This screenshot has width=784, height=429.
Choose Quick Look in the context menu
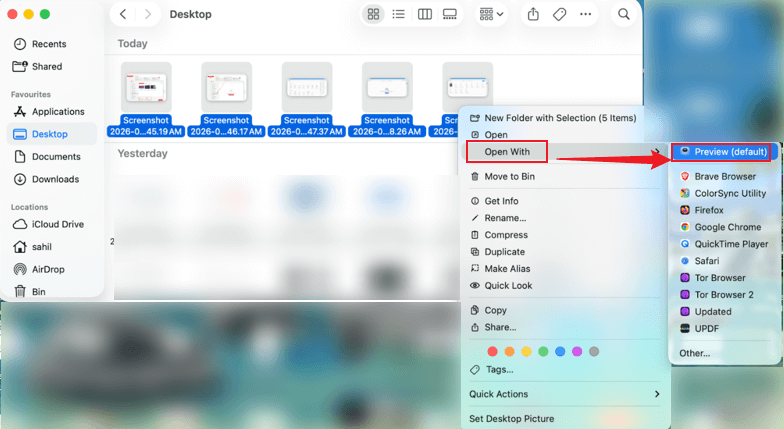coord(508,286)
